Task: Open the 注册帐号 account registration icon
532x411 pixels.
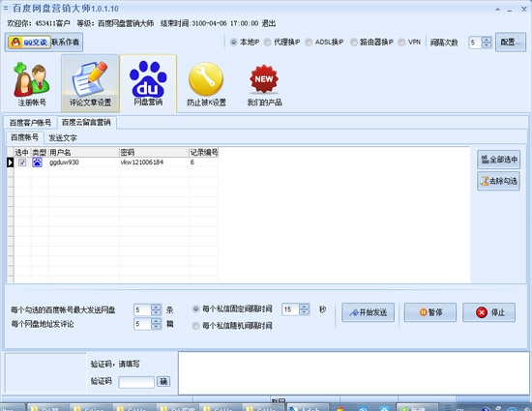Action: [32, 84]
